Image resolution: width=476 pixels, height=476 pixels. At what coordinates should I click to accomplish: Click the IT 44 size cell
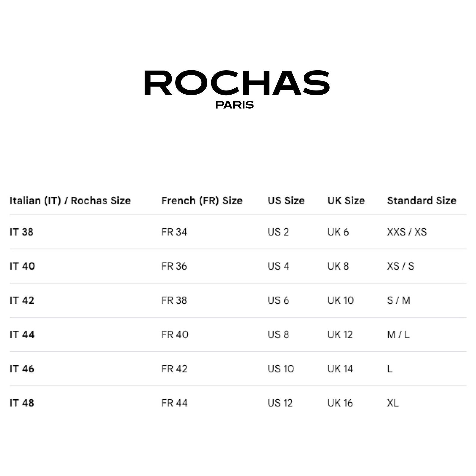22,335
